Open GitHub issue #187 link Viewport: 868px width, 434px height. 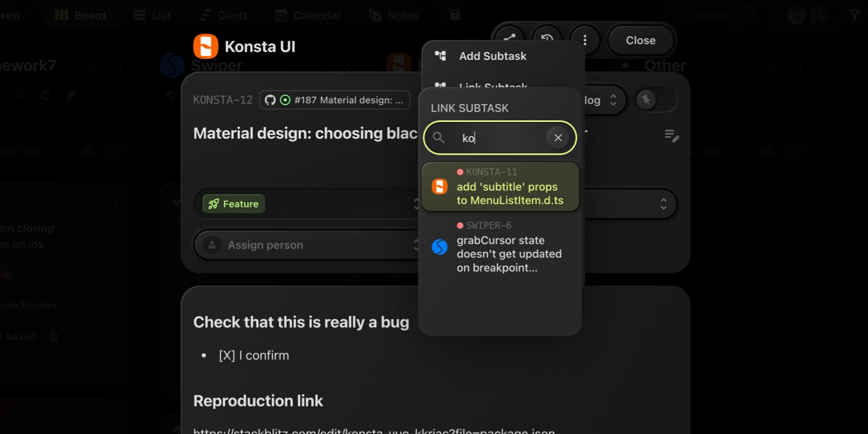coord(335,100)
